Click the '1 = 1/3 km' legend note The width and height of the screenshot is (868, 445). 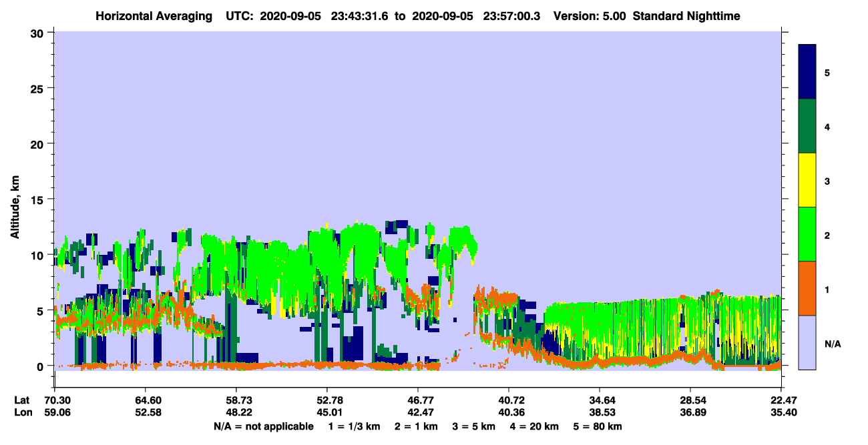(354, 426)
